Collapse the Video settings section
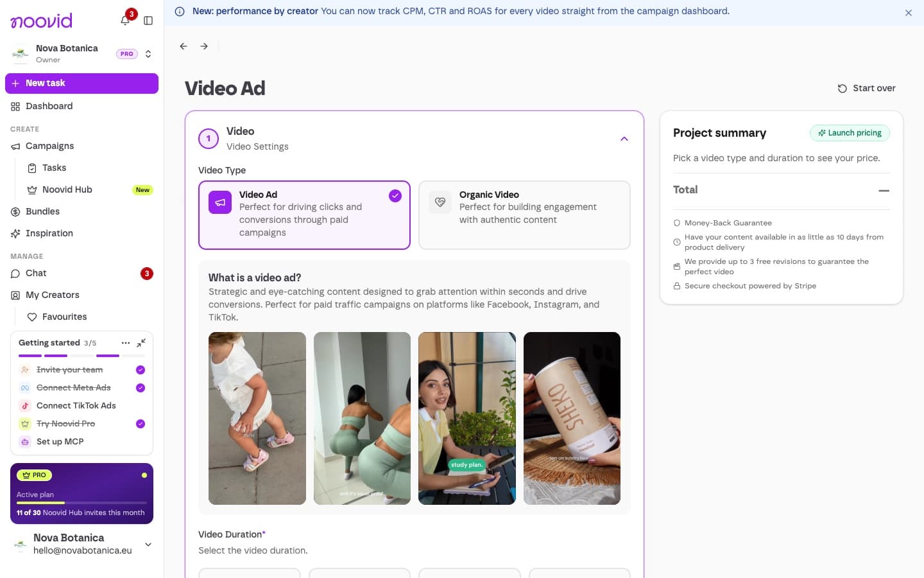 [x=624, y=139]
